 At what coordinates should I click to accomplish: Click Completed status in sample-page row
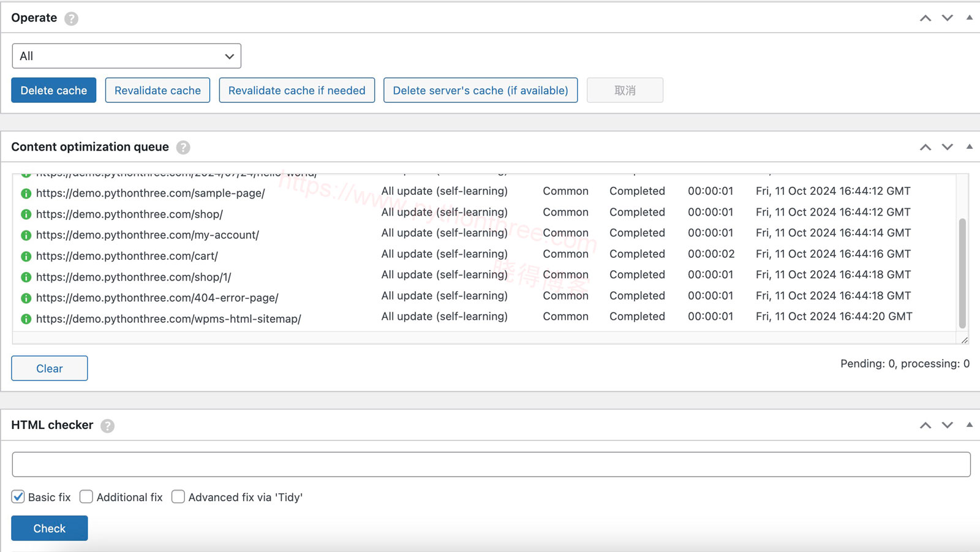pyautogui.click(x=637, y=191)
